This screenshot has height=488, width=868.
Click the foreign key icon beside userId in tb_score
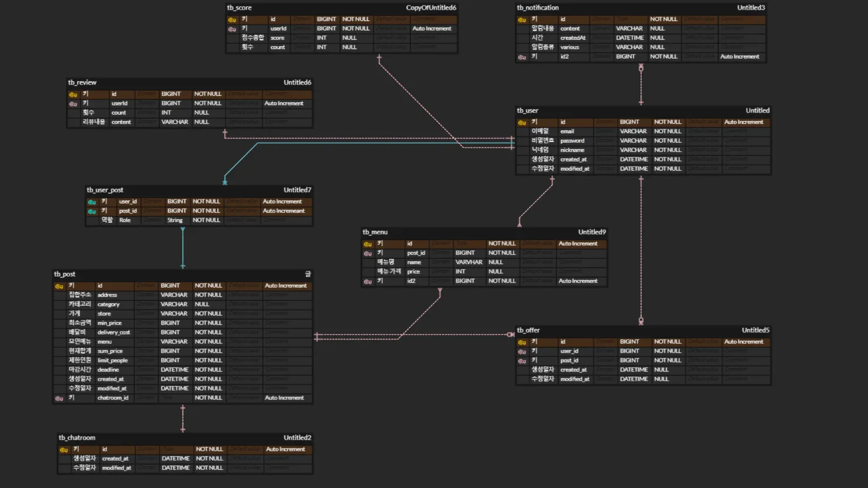pos(232,29)
